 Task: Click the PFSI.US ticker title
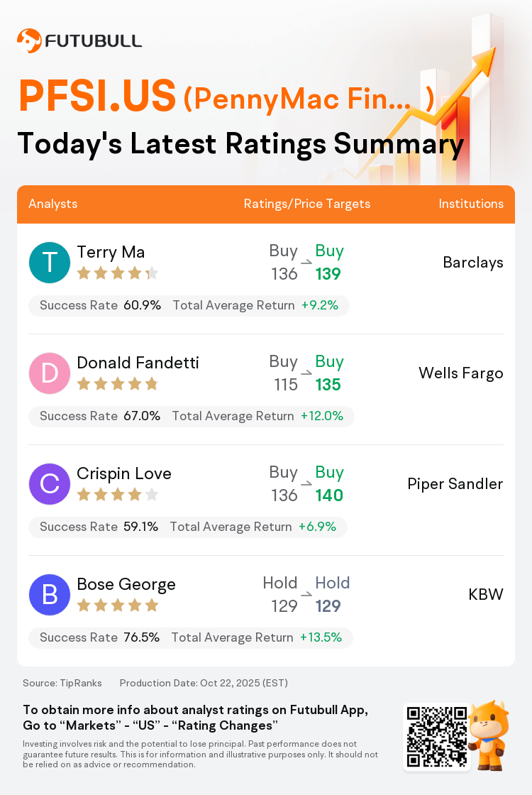click(97, 96)
